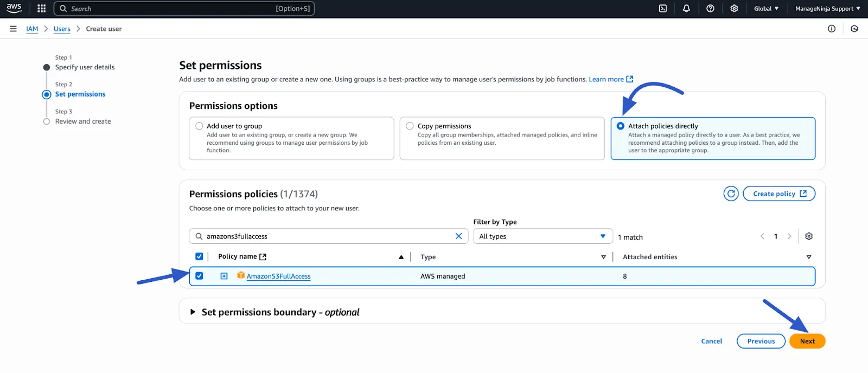Expand the AmazonS3FullAccess policy details
Image resolution: width=868 pixels, height=373 pixels.
[x=224, y=276]
